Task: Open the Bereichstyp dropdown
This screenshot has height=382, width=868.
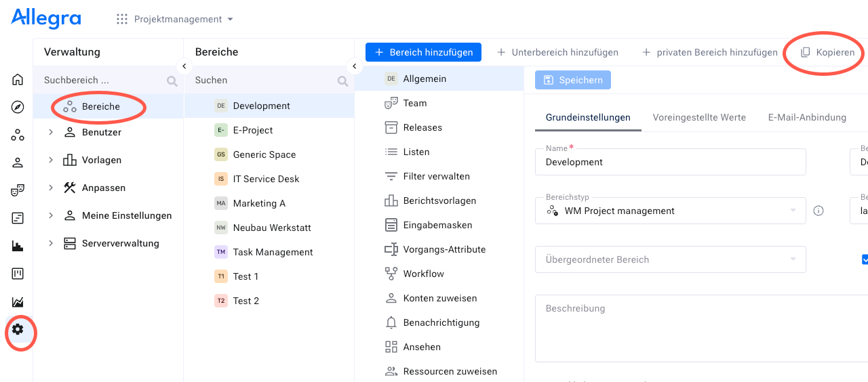Action: click(x=670, y=211)
